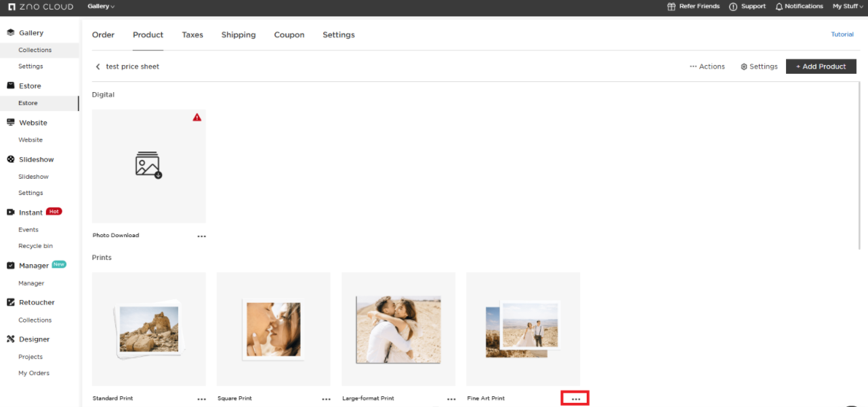
Task: Open the three-dot menu for Large-format Print
Action: click(451, 399)
